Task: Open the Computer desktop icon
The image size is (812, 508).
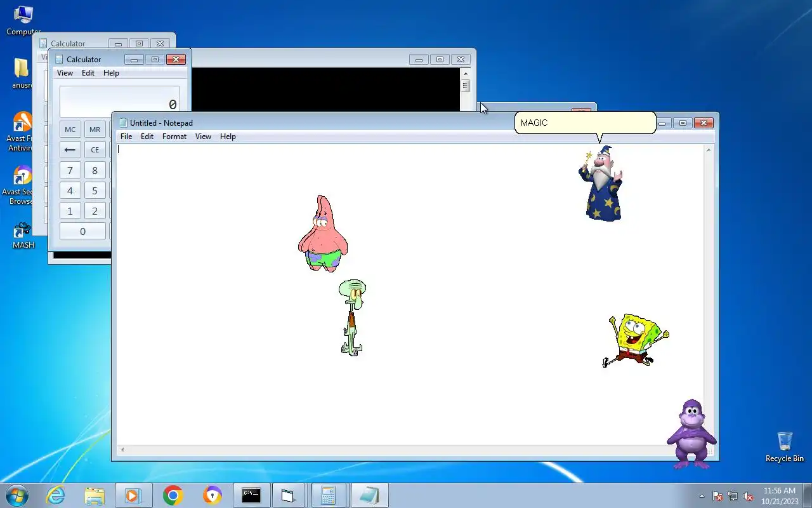Action: point(23,20)
